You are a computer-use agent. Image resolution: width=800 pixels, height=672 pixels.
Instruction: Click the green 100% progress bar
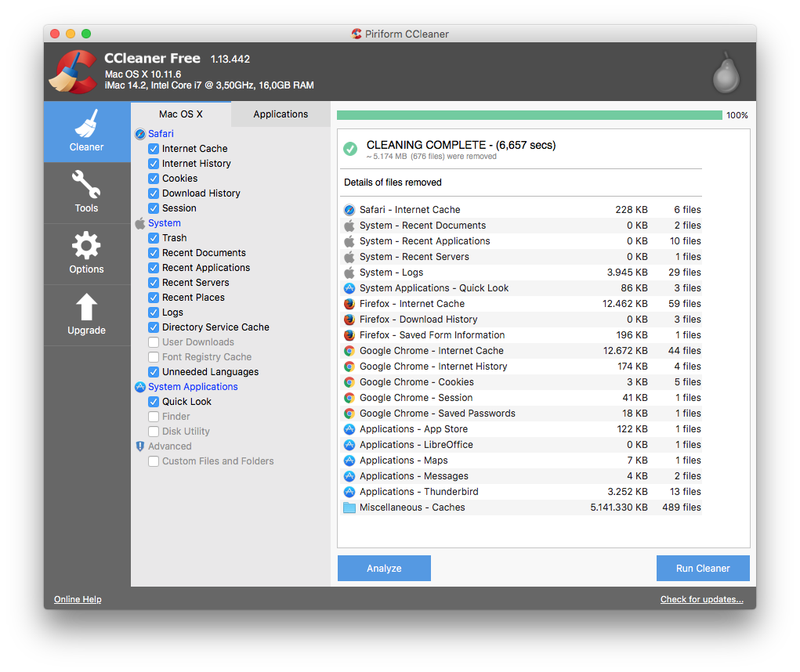click(529, 114)
